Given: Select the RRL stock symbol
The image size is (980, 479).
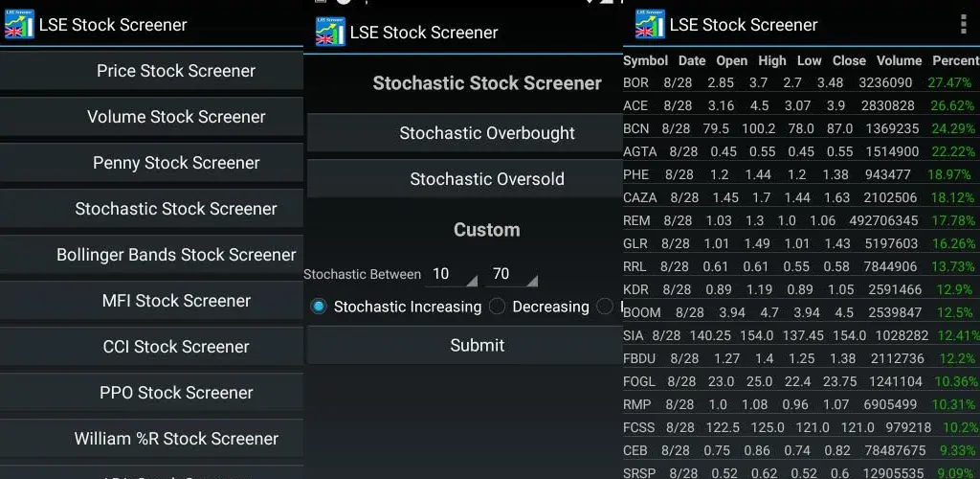Looking at the screenshot, I should 635,266.
